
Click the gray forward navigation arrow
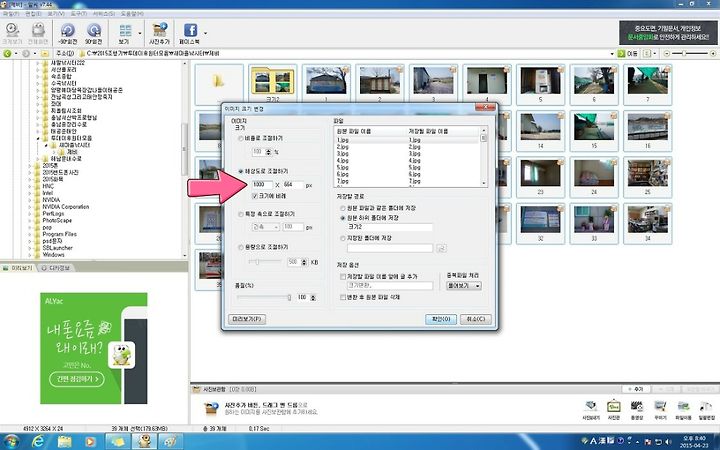point(26,54)
